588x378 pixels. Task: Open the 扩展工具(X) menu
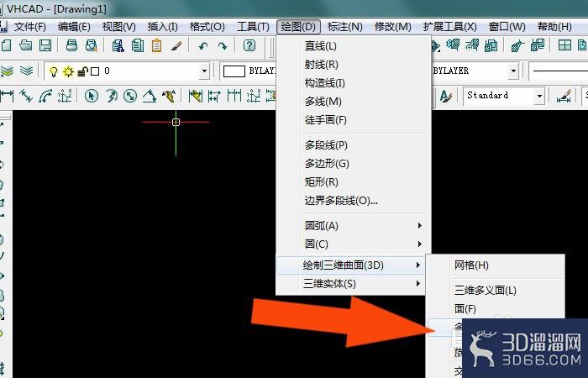point(449,27)
